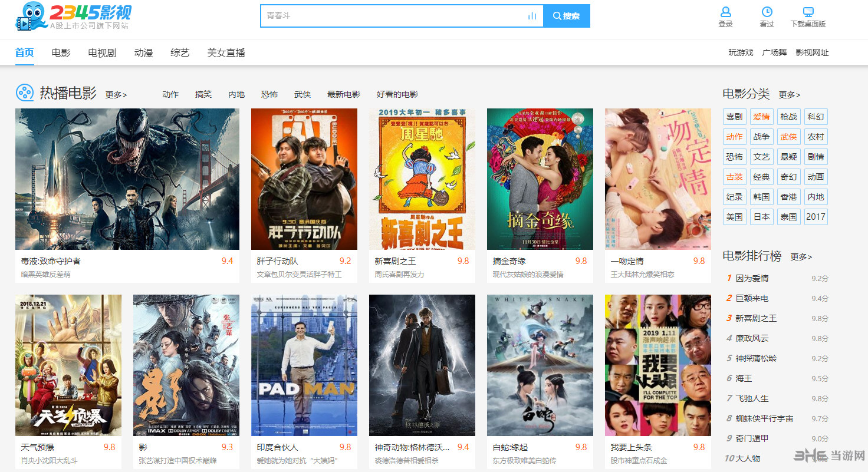The image size is (868, 472).
Task: Select the 科幻 category tag
Action: [x=816, y=117]
